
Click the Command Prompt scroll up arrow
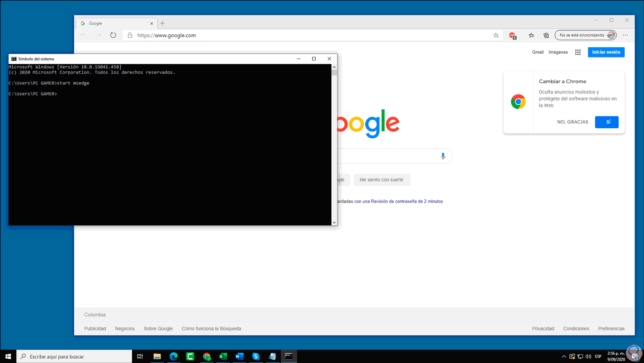tap(334, 67)
